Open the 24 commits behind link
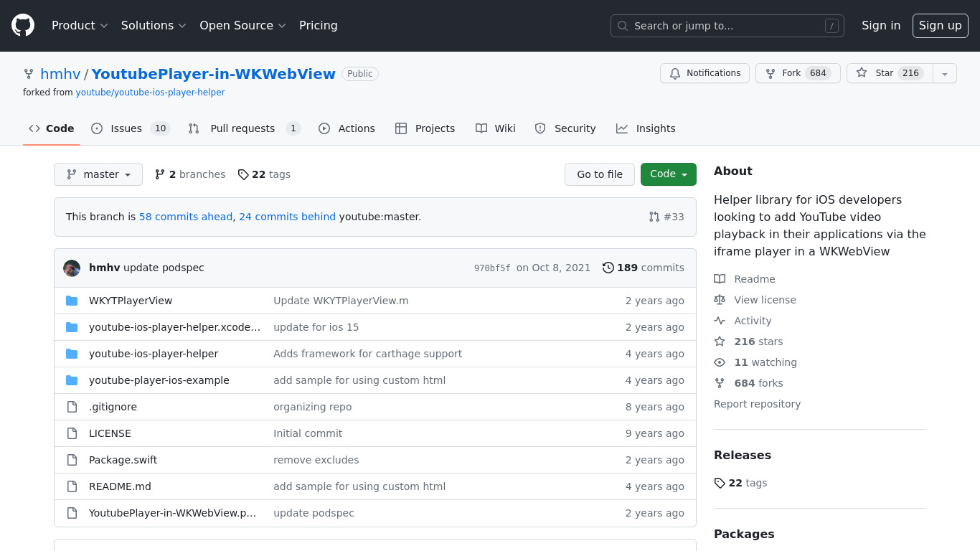The width and height of the screenshot is (980, 551). click(x=287, y=217)
